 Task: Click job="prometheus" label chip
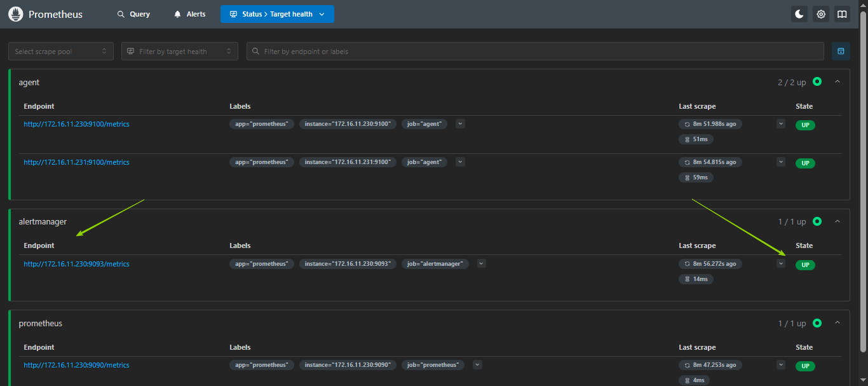433,365
